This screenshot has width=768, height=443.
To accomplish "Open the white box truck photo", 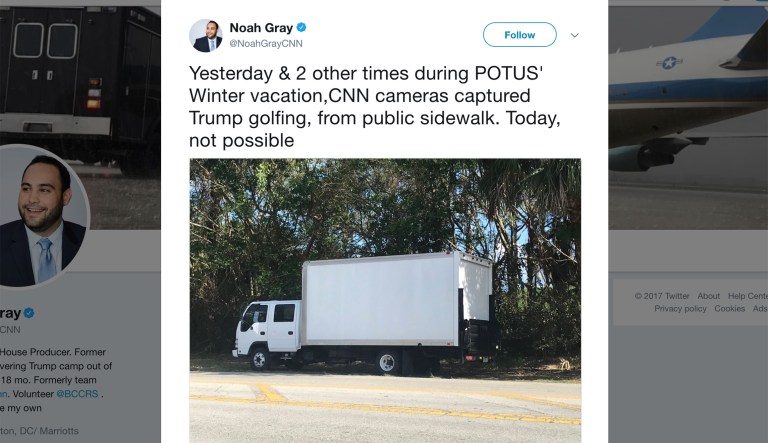I will point(385,299).
